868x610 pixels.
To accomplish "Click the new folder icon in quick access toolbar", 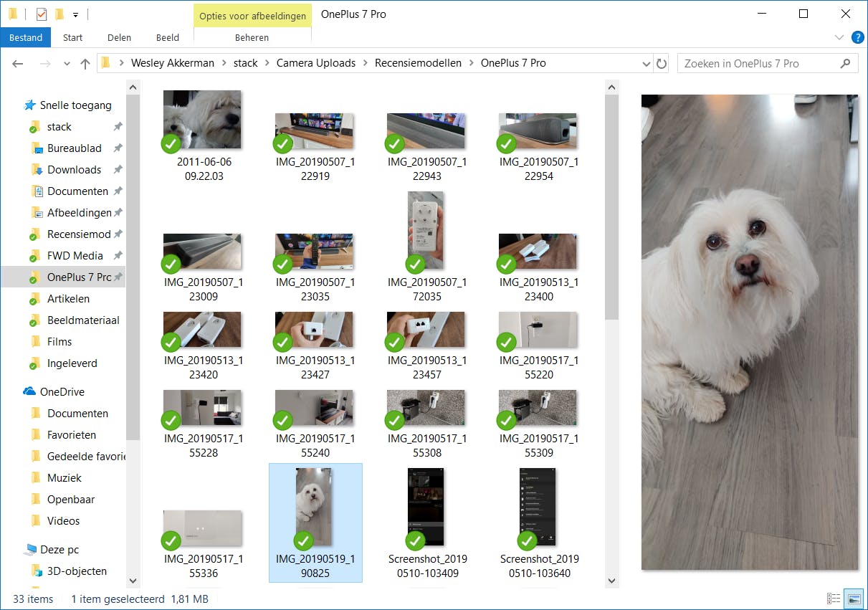I will pos(59,14).
